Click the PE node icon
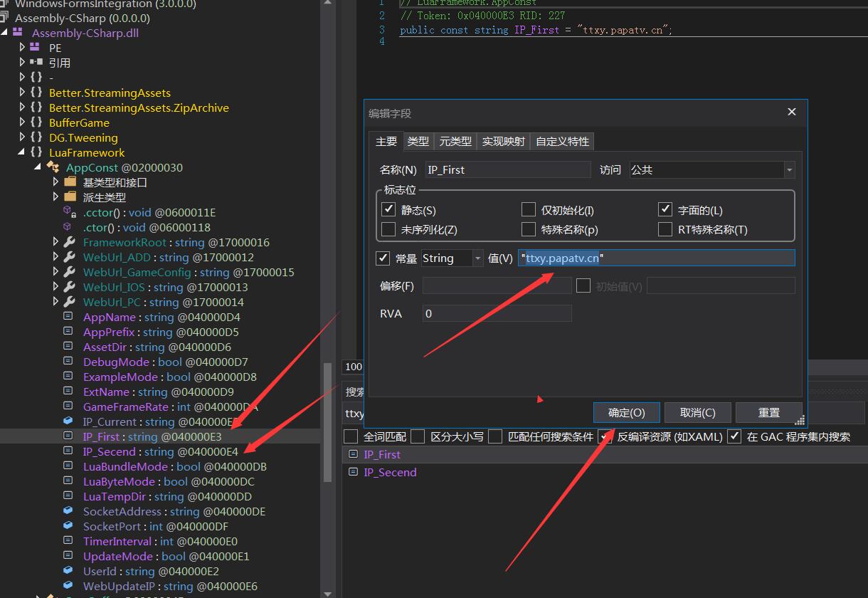Screen dimensions: 868x598 click(35, 48)
